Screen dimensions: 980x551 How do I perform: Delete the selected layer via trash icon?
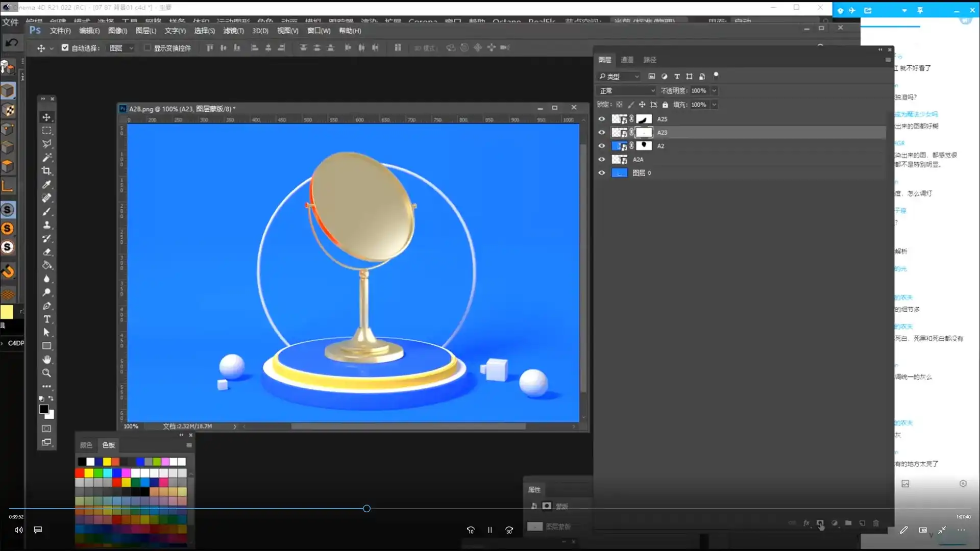(x=875, y=523)
